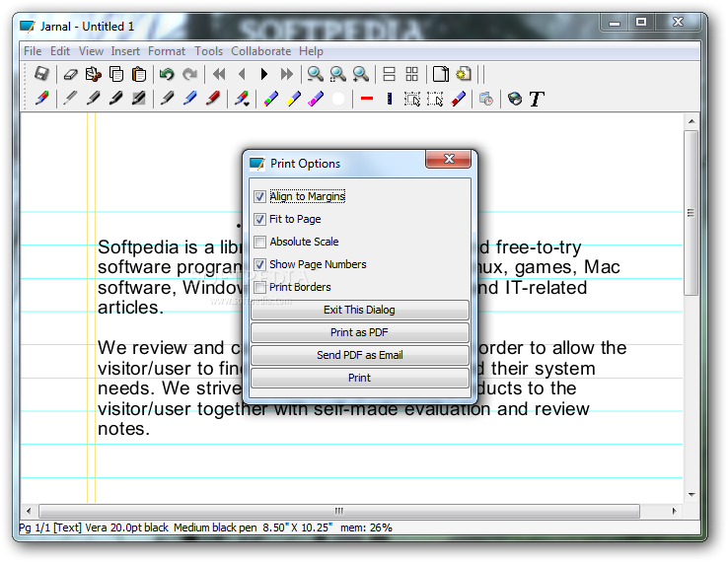Click the horizontal scrollbar right arrow
The image size is (728, 562).
click(x=674, y=511)
